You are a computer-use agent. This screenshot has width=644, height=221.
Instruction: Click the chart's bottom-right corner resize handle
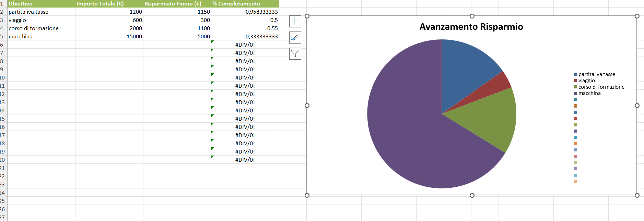[x=637, y=195]
